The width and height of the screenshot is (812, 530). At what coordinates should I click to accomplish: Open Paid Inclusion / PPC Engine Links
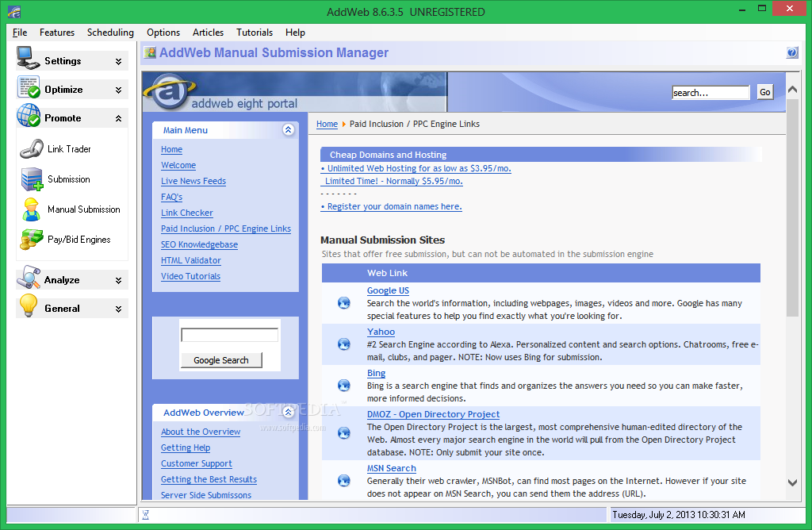226,229
